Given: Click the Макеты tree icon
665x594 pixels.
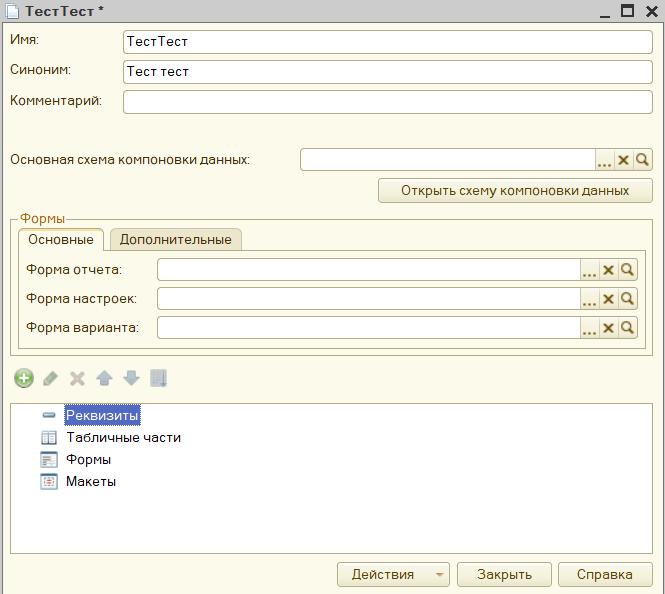Looking at the screenshot, I should 49,482.
